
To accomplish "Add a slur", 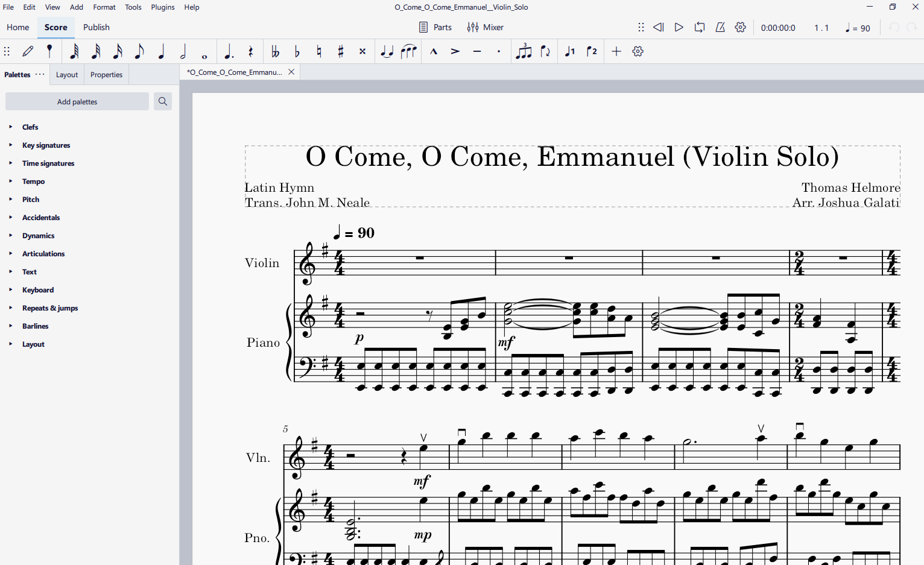I will click(x=409, y=51).
